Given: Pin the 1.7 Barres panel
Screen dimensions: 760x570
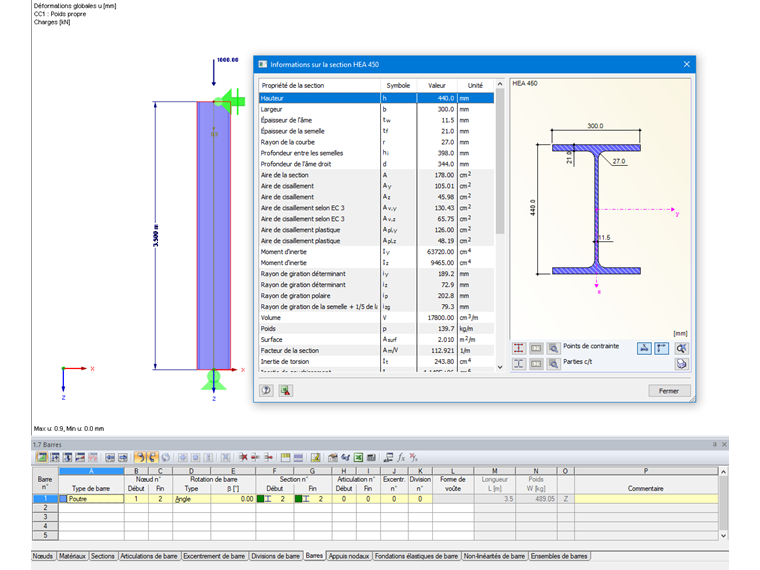Looking at the screenshot, I should pyautogui.click(x=714, y=443).
